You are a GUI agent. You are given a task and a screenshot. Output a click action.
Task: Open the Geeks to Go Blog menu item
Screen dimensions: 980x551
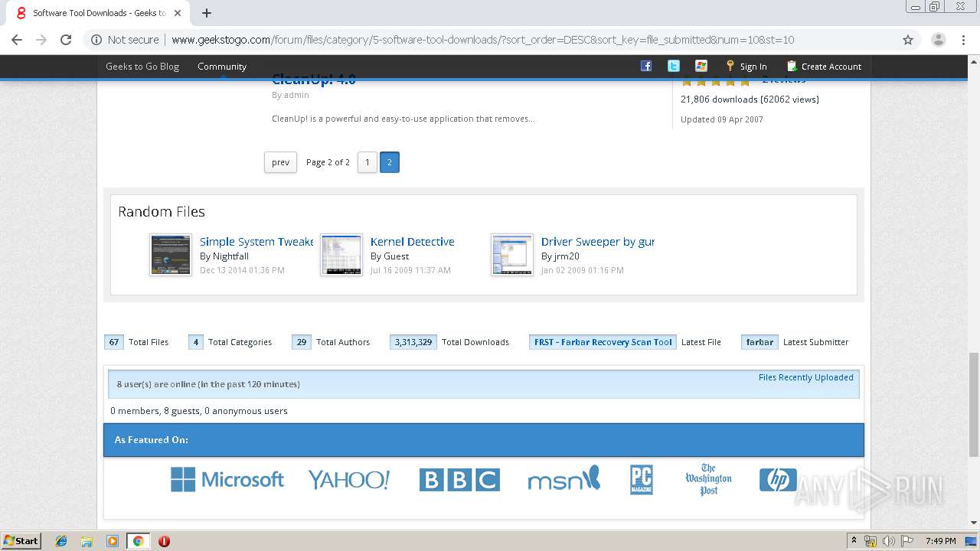click(142, 67)
